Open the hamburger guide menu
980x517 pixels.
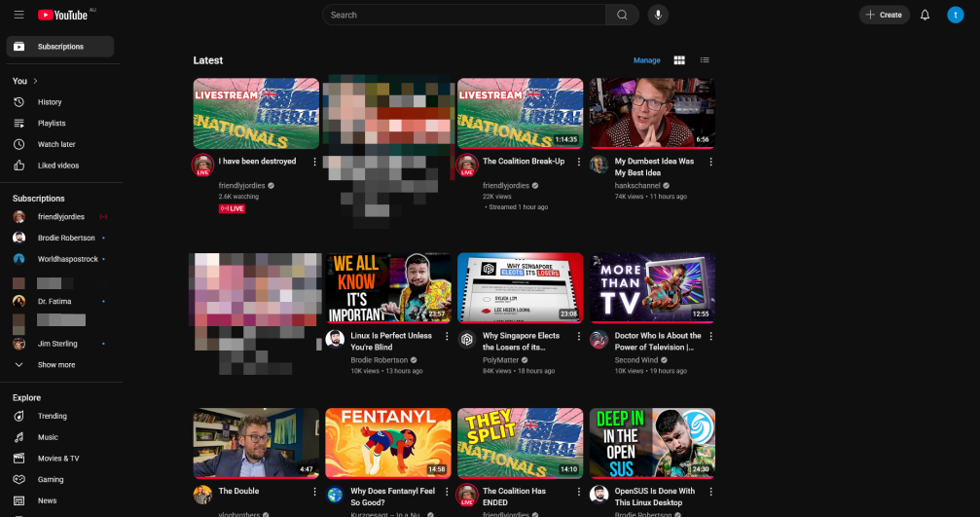[18, 15]
